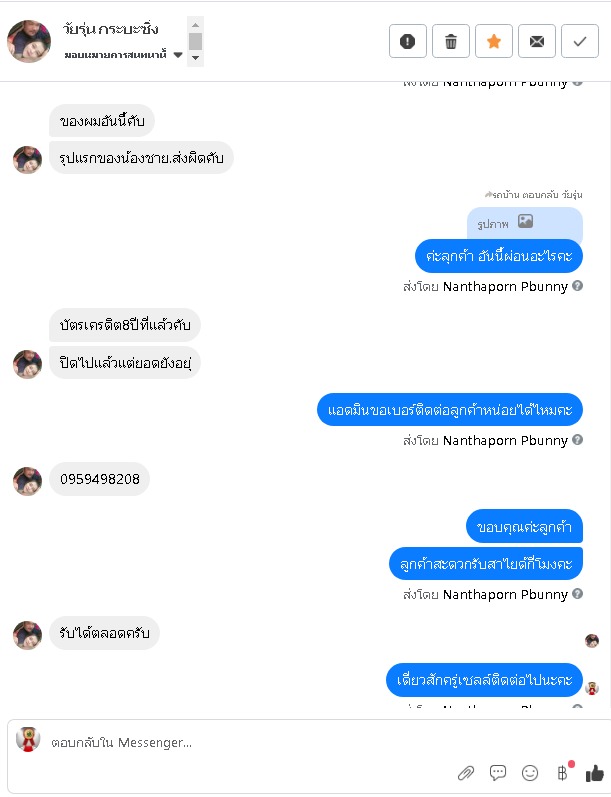Click the header scrollbar down arrow
Image resolution: width=611 pixels, height=797 pixels.
[x=196, y=58]
